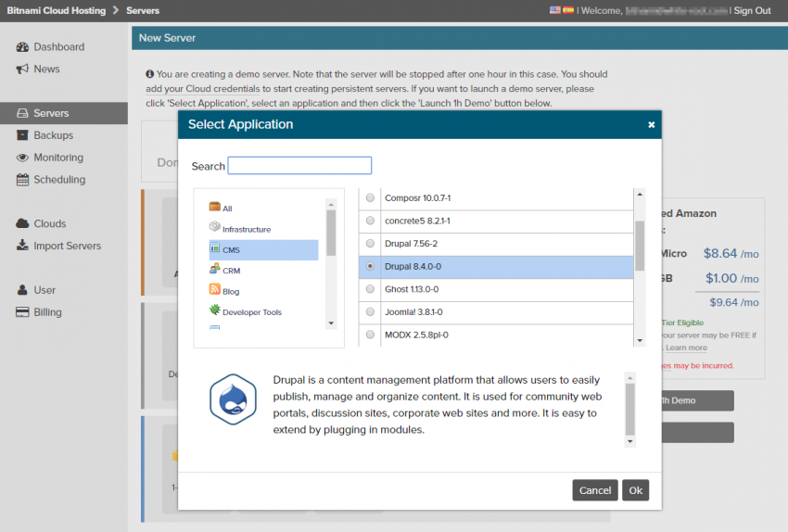Click the Dashboard icon in sidebar
Screen dimensions: 788x532
coord(23,47)
